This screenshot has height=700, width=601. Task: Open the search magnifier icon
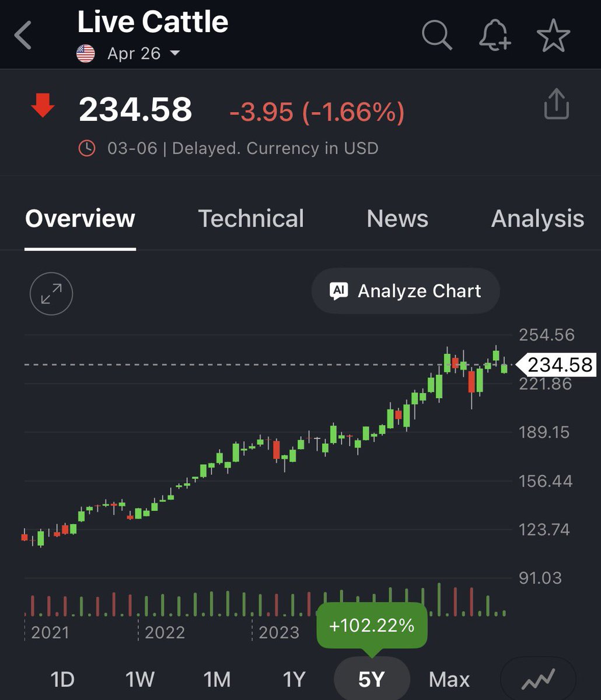point(437,36)
